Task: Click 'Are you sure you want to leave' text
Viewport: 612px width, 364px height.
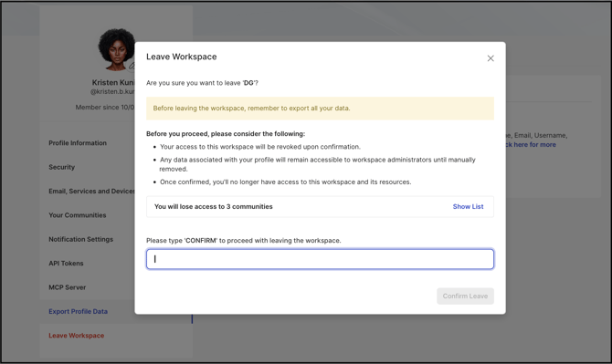Action: coord(202,83)
